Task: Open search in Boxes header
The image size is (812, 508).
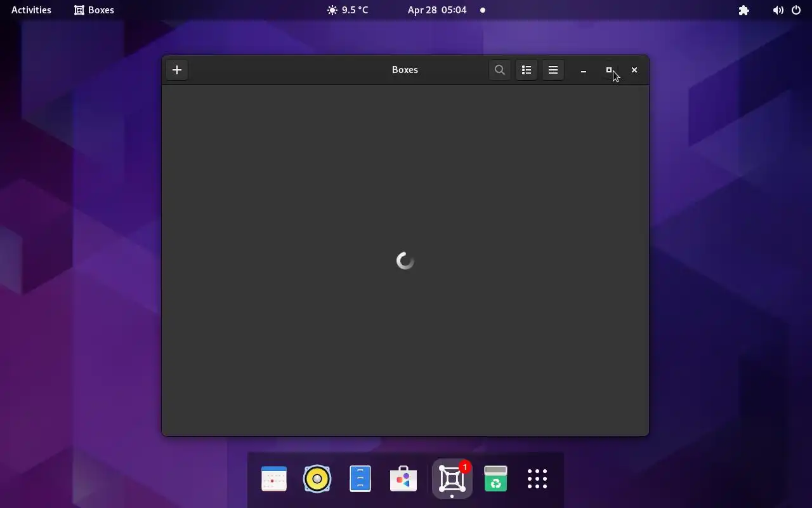Action: point(500,70)
